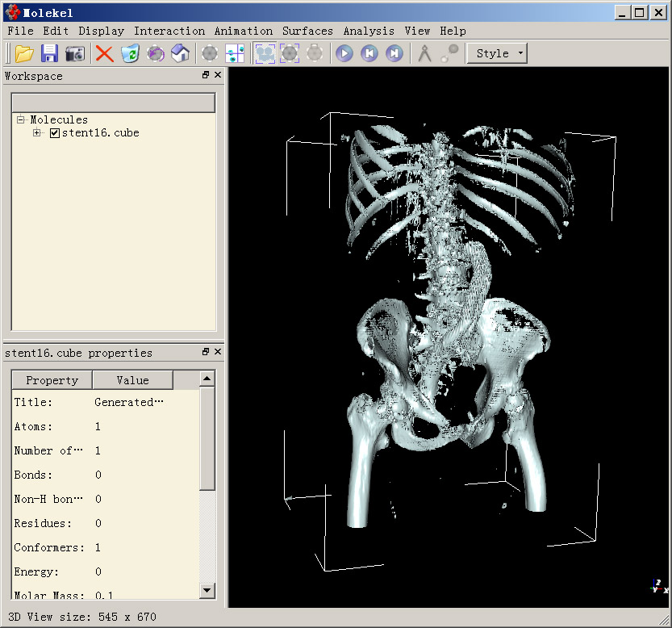Maximize the Molekel window

click(640, 12)
